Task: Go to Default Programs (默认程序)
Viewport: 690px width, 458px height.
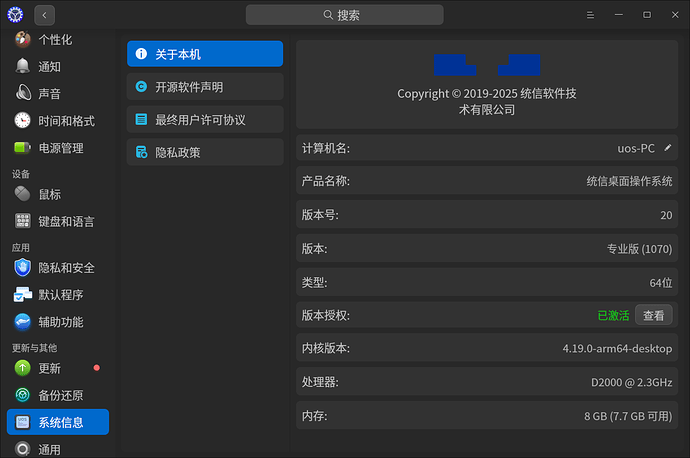Action: [58, 295]
